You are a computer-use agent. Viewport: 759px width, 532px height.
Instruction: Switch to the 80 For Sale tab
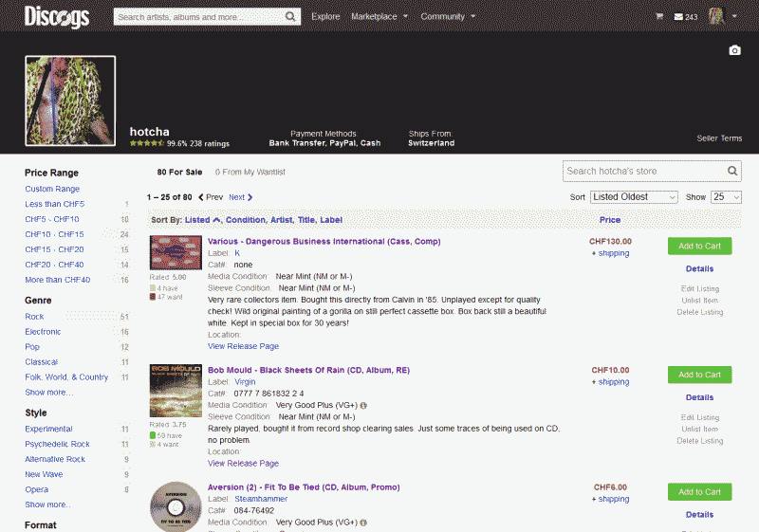[x=179, y=172]
